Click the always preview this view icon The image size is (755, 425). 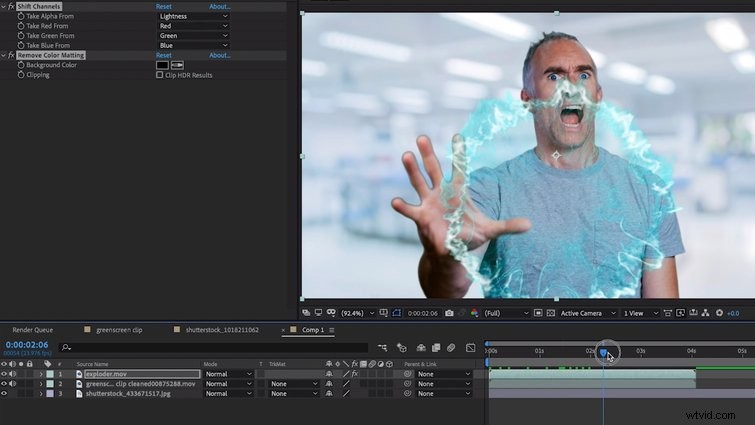pos(306,313)
